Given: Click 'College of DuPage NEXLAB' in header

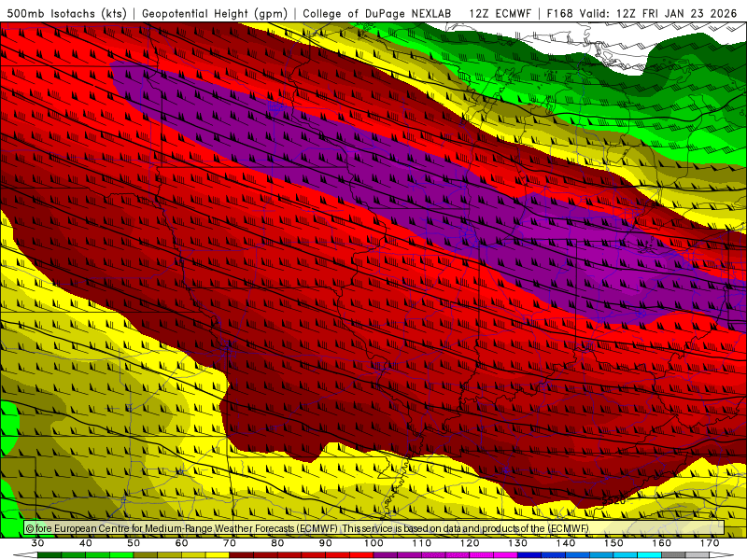Looking at the screenshot, I should [x=377, y=13].
